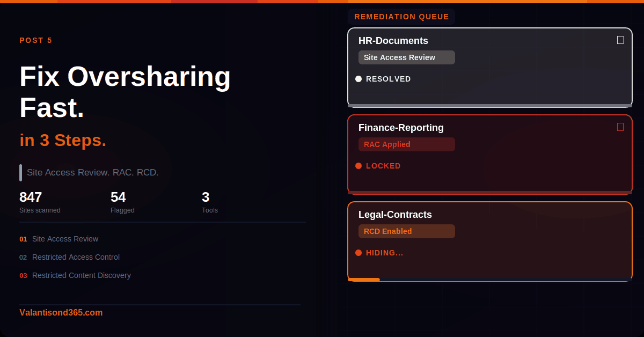Select the 03 step number marker
The width and height of the screenshot is (644, 337).
point(23,276)
